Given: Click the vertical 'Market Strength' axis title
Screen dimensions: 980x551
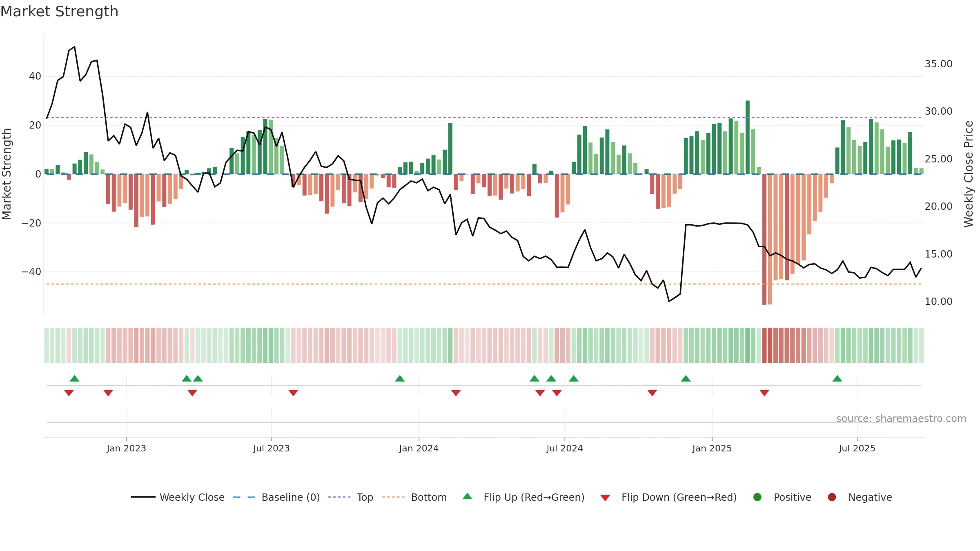Looking at the screenshot, I should click(7, 174).
